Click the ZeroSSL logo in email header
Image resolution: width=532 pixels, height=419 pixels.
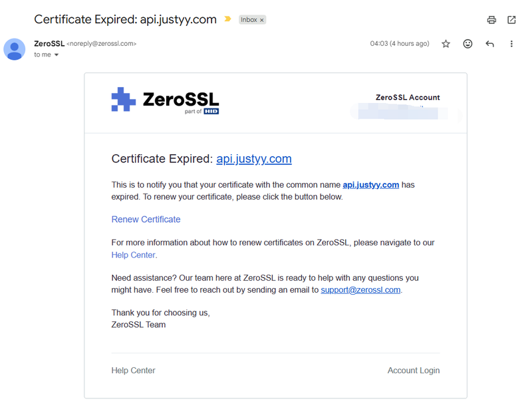coord(165,100)
